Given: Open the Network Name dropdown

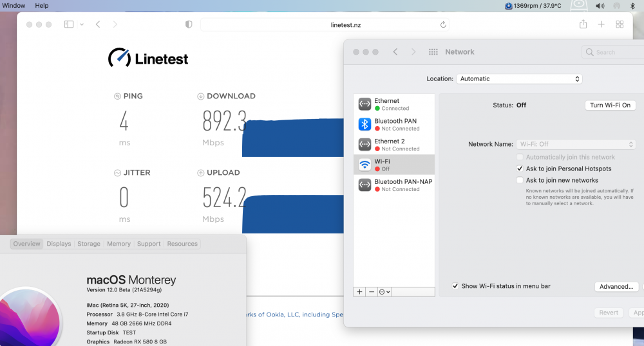Looking at the screenshot, I should (576, 144).
